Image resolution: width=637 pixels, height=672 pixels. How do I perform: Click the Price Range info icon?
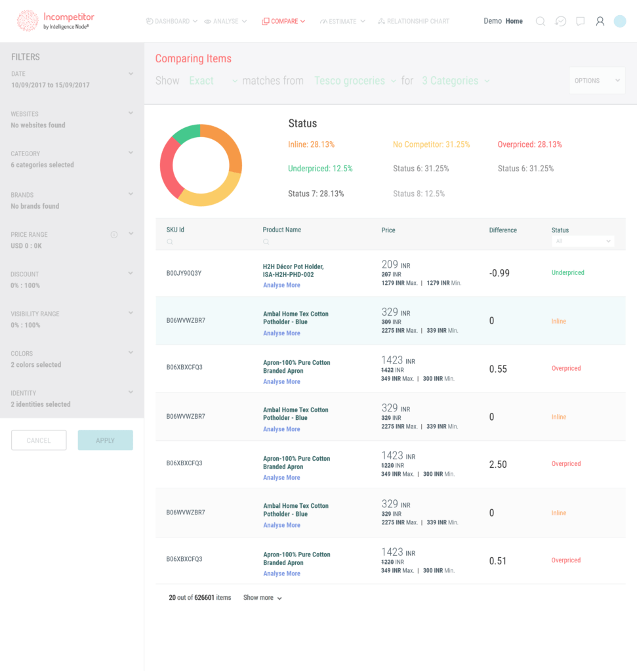(114, 234)
